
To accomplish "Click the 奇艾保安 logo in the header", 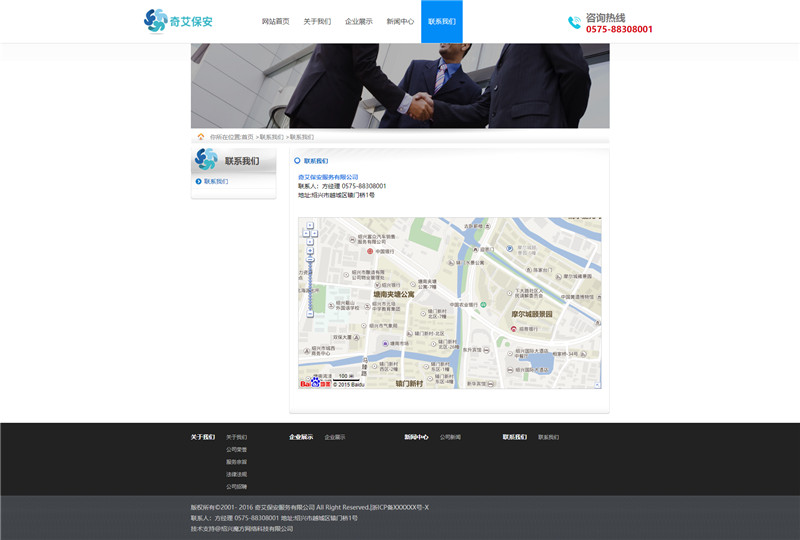I will pos(178,21).
